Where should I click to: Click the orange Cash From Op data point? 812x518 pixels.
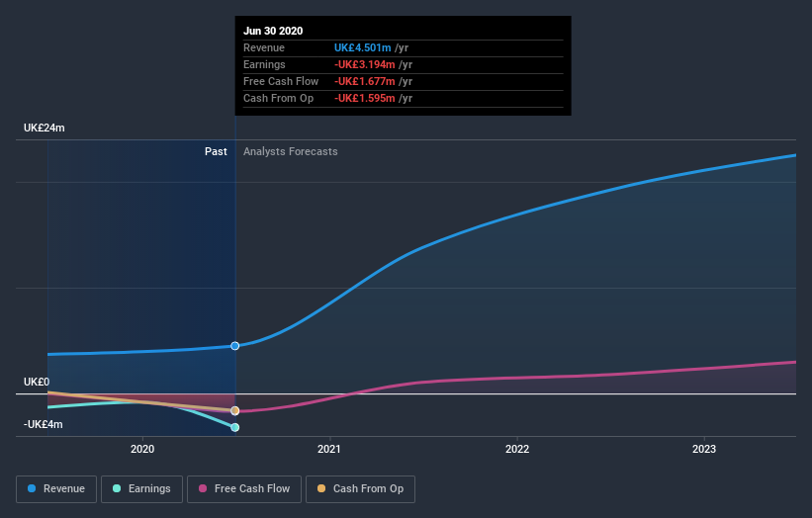coord(235,411)
